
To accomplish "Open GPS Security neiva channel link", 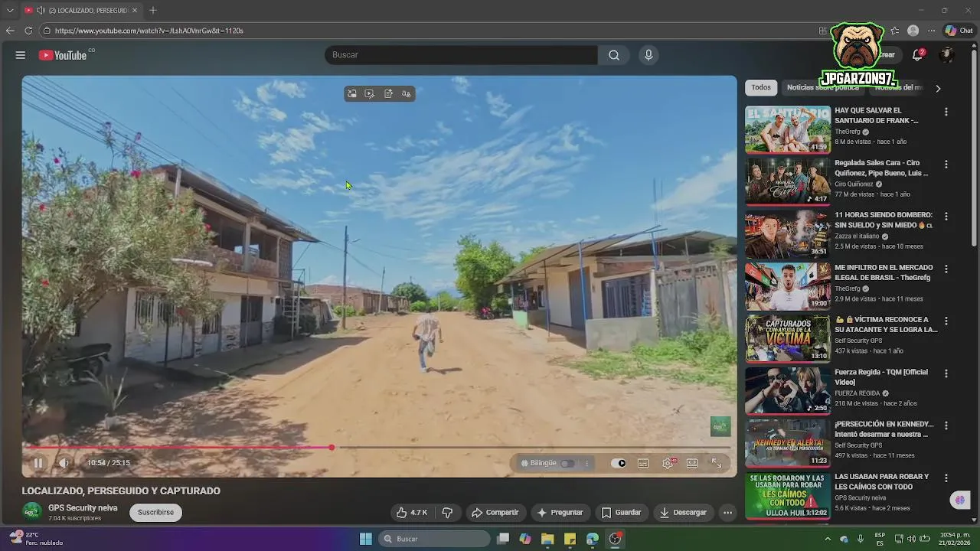I will click(83, 508).
